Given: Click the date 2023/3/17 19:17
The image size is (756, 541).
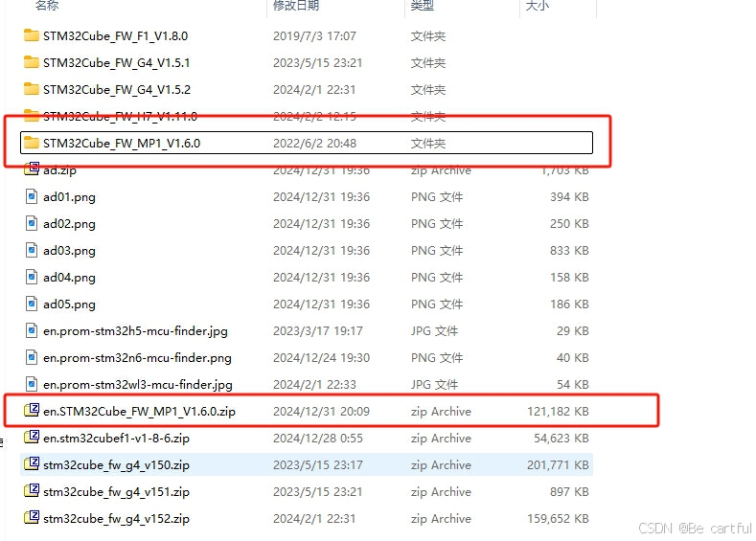Looking at the screenshot, I should 318,331.
